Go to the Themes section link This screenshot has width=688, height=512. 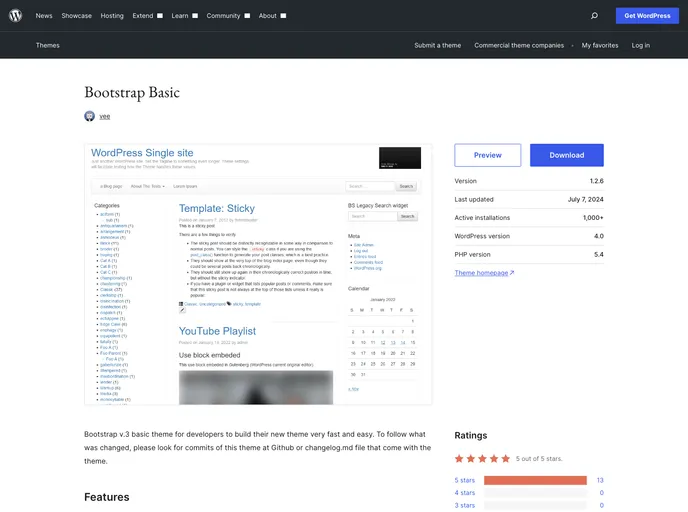48,45
